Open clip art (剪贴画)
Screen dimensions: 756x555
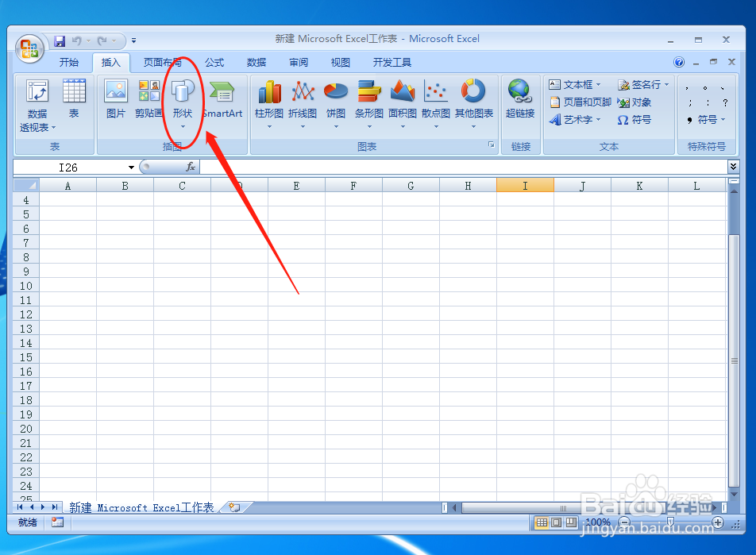click(x=148, y=99)
